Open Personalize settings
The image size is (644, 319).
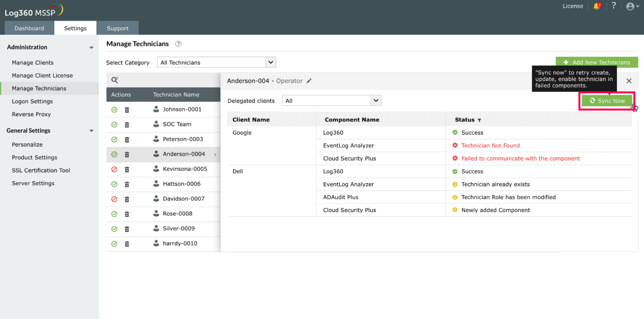pyautogui.click(x=27, y=145)
